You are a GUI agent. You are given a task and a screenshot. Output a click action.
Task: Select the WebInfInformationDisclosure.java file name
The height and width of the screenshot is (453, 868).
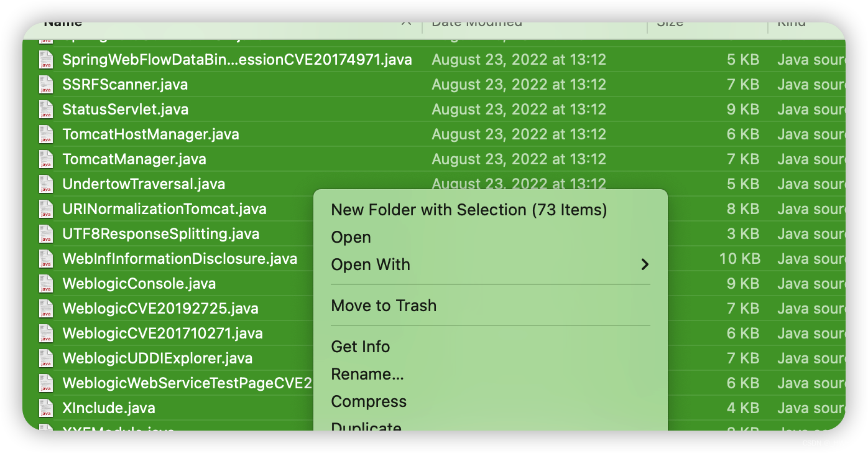pos(180,259)
